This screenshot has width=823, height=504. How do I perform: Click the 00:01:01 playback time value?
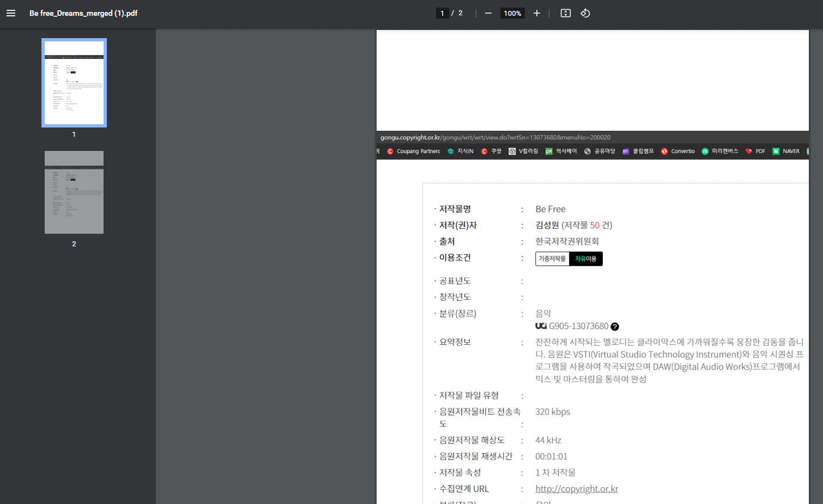point(551,457)
